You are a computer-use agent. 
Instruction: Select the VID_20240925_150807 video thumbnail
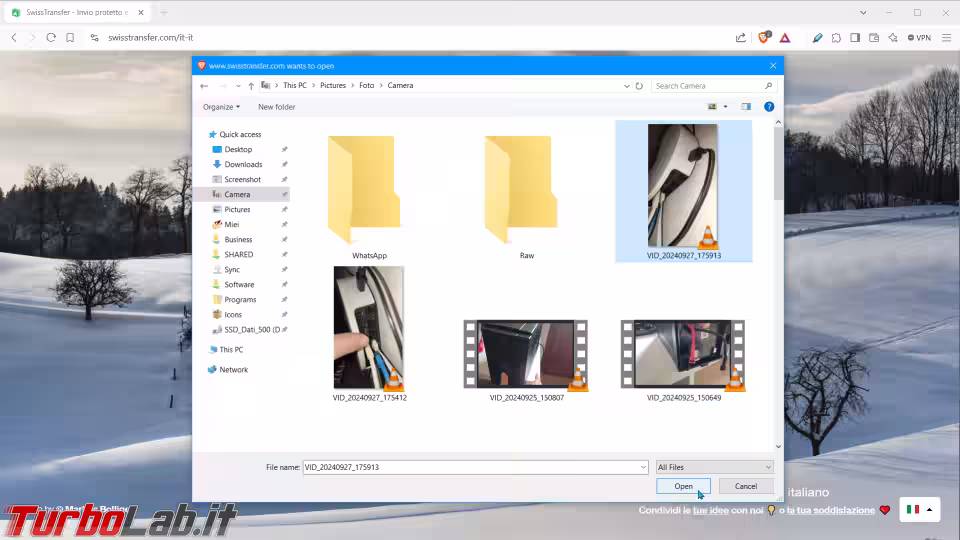tap(526, 355)
